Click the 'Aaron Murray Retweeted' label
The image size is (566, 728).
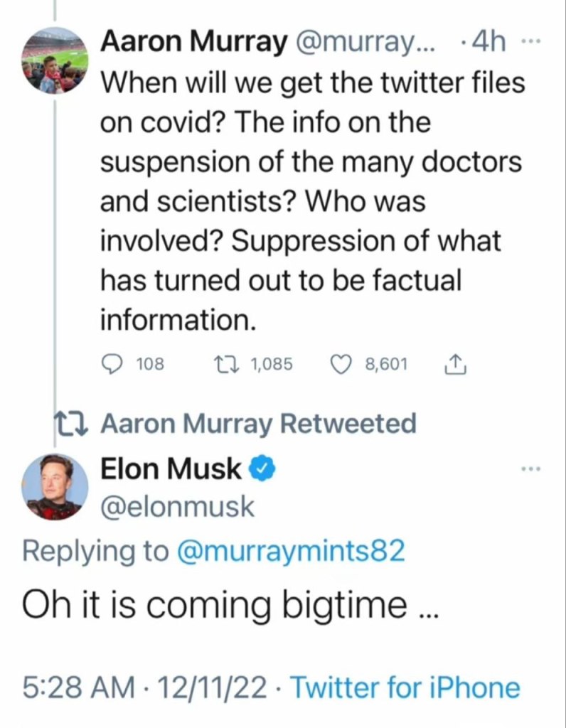(x=258, y=424)
